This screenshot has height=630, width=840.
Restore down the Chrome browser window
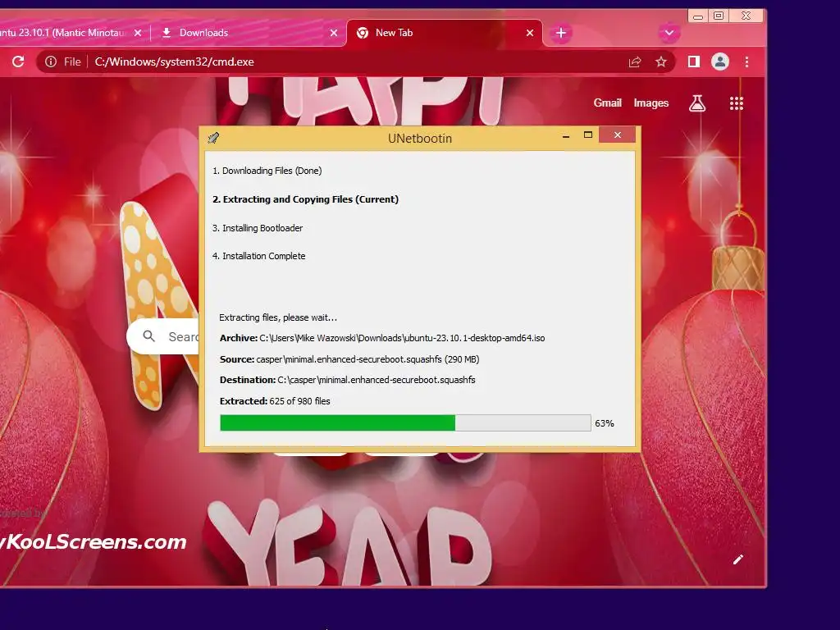pos(719,16)
